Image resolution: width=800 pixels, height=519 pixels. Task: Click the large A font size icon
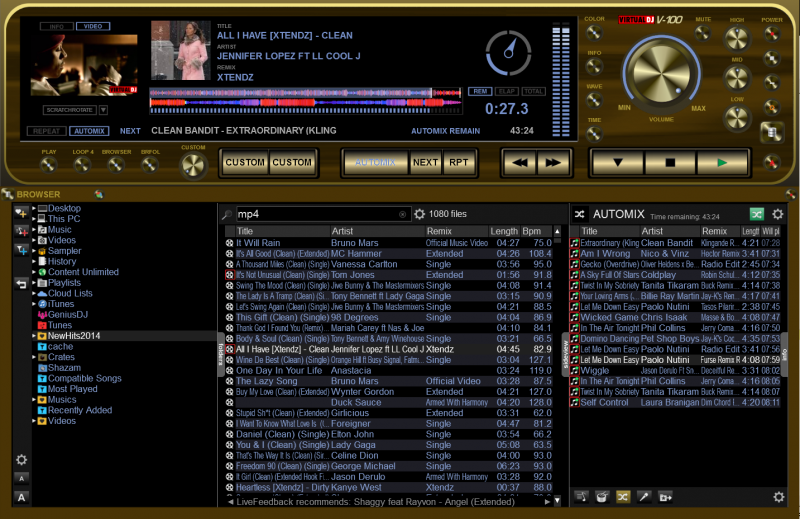point(21,497)
